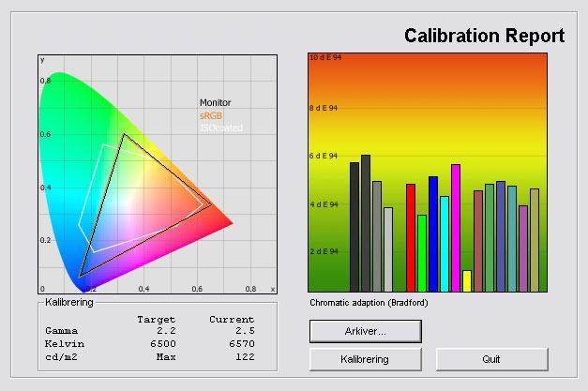Click the magenta delta E bar

coord(456,228)
